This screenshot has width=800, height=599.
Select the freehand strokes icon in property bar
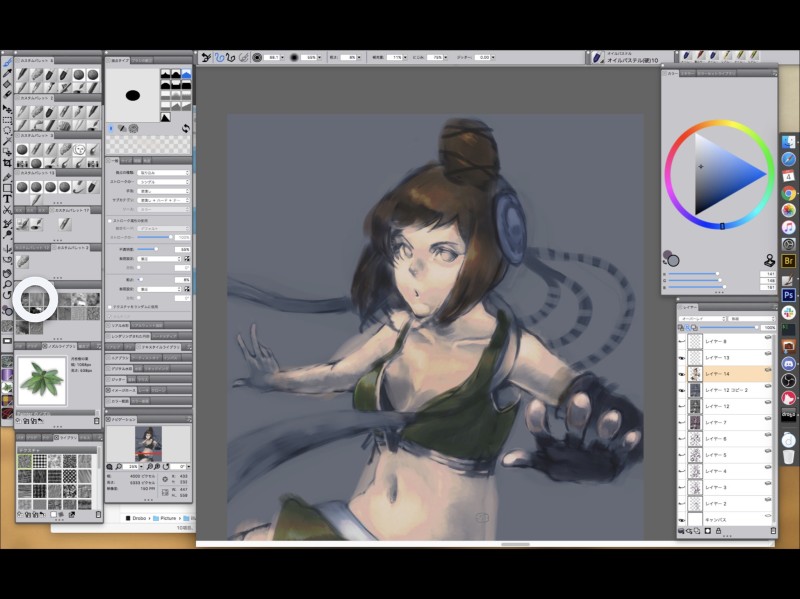tap(219, 58)
